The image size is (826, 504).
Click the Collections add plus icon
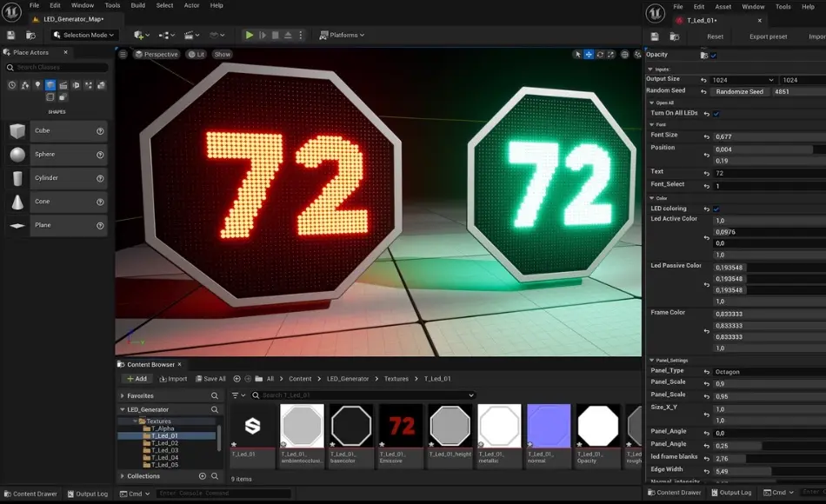203,476
